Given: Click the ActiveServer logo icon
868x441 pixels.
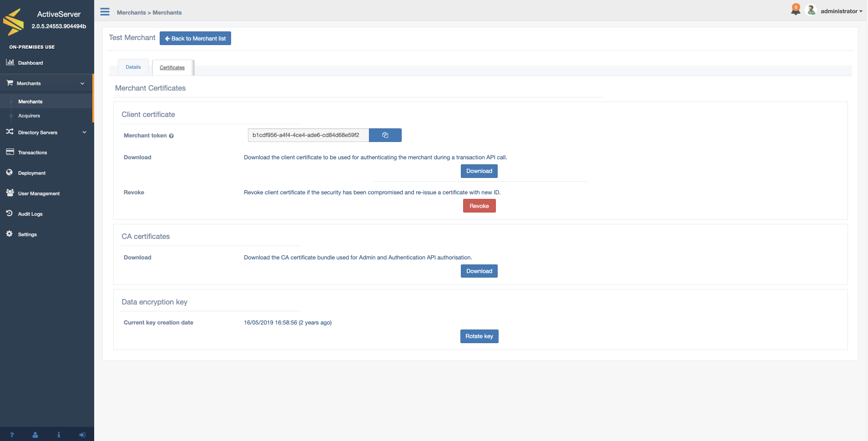Looking at the screenshot, I should pos(13,21).
